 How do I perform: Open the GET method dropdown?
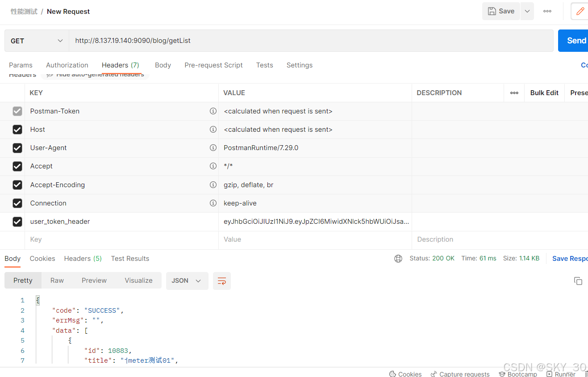(37, 41)
